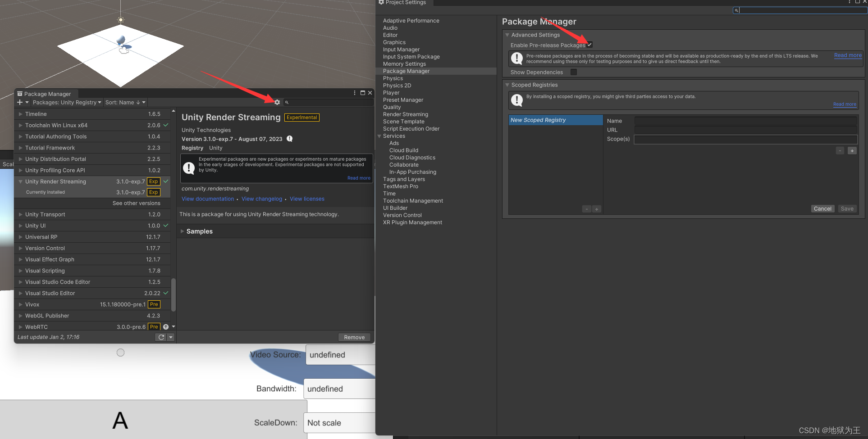Collapse Services settings group
The image size is (868, 439).
point(379,136)
